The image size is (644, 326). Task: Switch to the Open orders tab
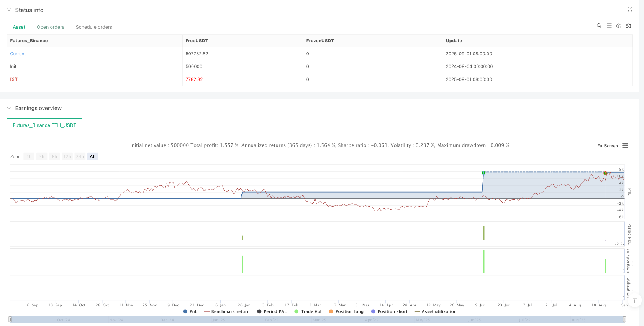pos(51,27)
